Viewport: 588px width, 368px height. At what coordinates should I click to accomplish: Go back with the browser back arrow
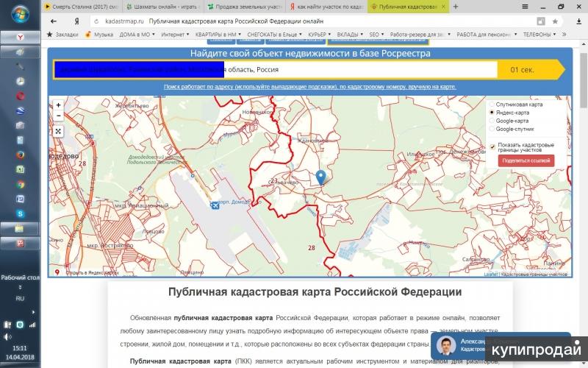point(54,21)
